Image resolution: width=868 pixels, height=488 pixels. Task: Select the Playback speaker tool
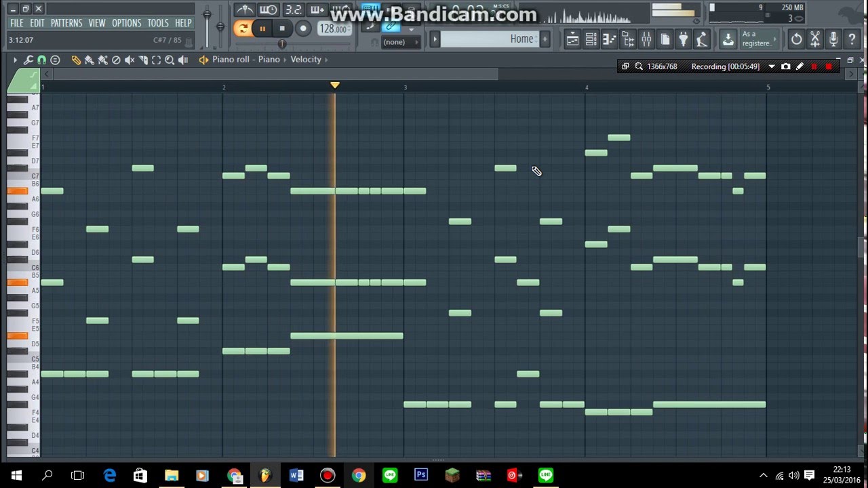183,60
